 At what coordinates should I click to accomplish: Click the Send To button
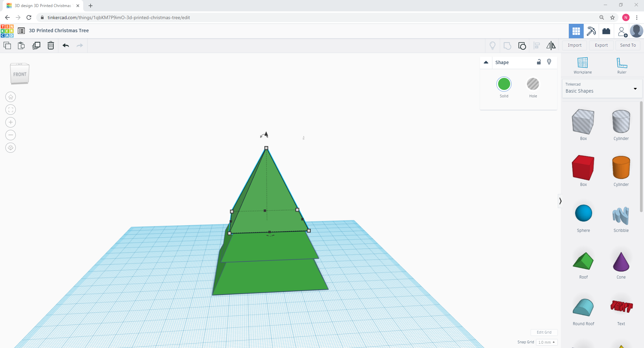[628, 45]
